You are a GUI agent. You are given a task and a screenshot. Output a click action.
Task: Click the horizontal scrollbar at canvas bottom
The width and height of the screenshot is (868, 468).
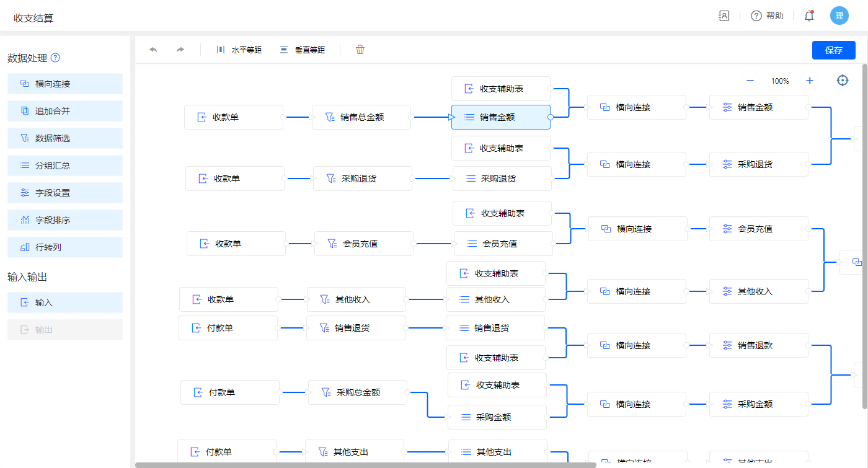[x=366, y=465]
